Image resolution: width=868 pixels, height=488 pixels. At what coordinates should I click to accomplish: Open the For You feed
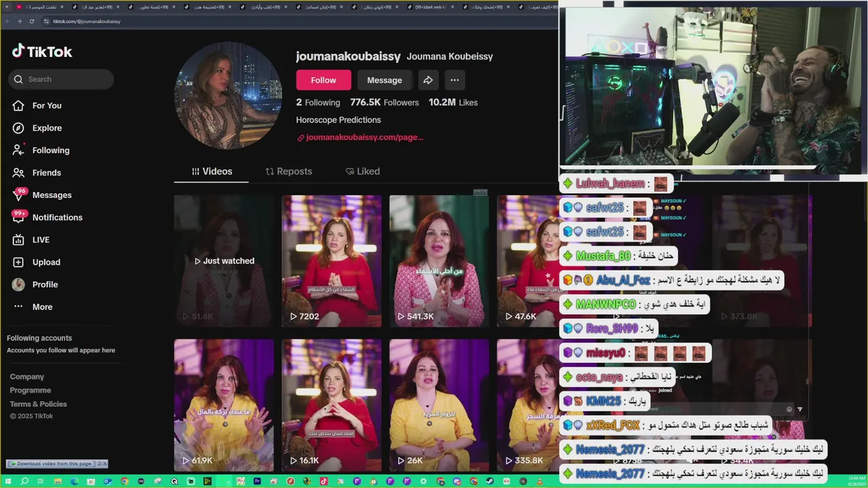coord(47,106)
